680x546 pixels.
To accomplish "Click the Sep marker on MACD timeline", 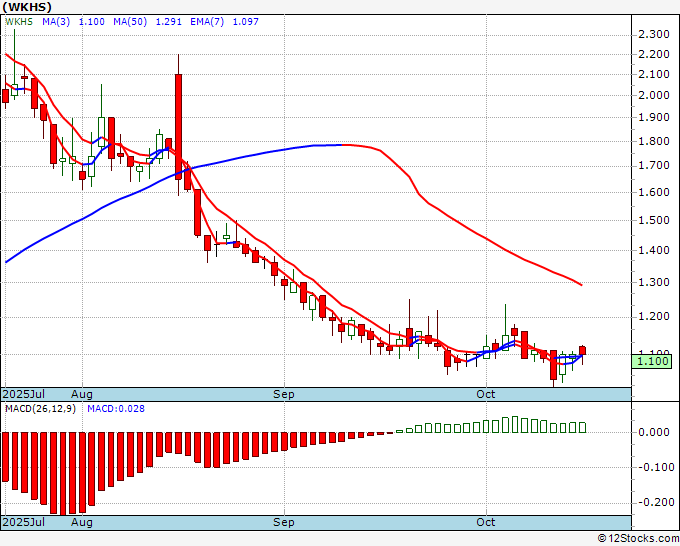I will 284,522.
